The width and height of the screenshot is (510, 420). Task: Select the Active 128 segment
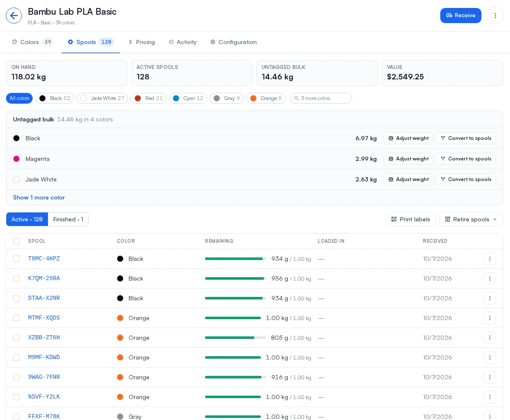[x=27, y=219]
